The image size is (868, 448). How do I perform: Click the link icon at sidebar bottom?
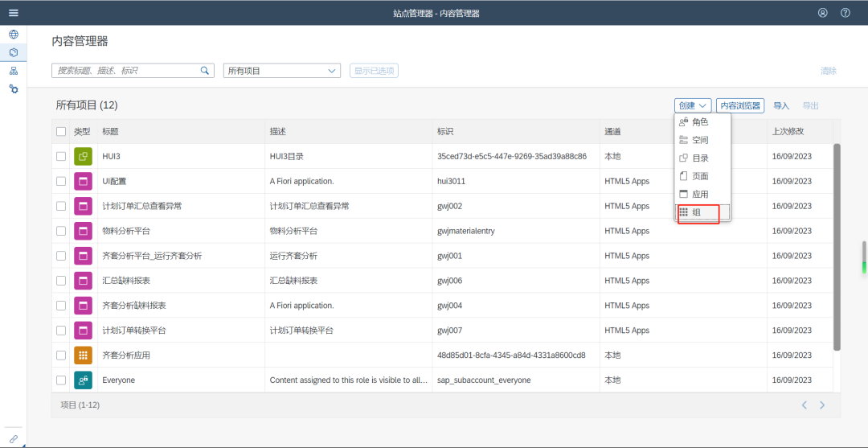(14, 438)
